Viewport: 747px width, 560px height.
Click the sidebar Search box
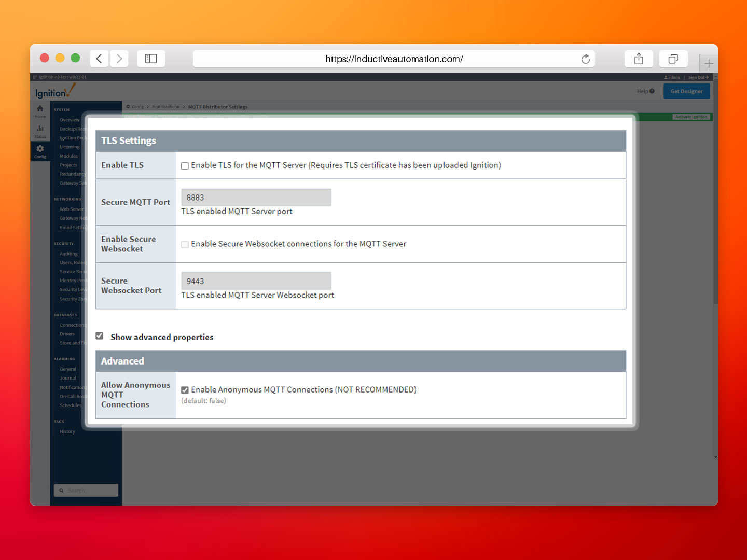coord(86,491)
